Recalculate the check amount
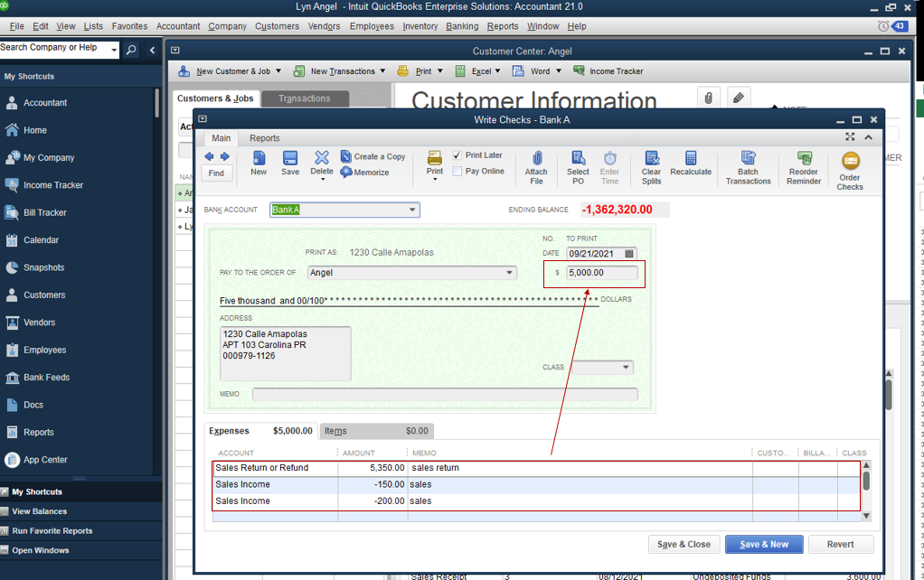 691,164
